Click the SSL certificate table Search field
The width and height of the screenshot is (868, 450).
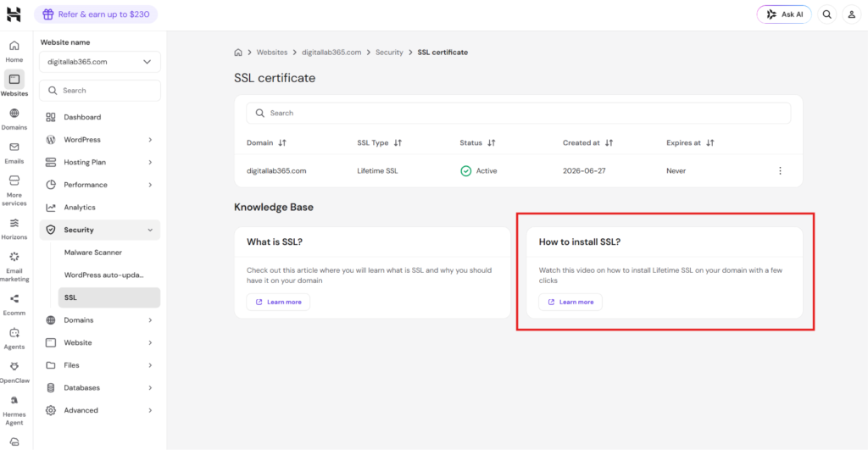(518, 113)
